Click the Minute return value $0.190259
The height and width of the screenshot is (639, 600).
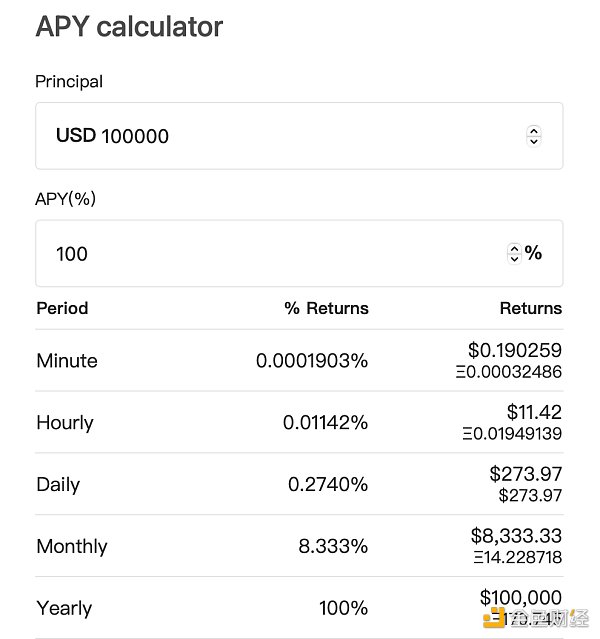pyautogui.click(x=514, y=351)
